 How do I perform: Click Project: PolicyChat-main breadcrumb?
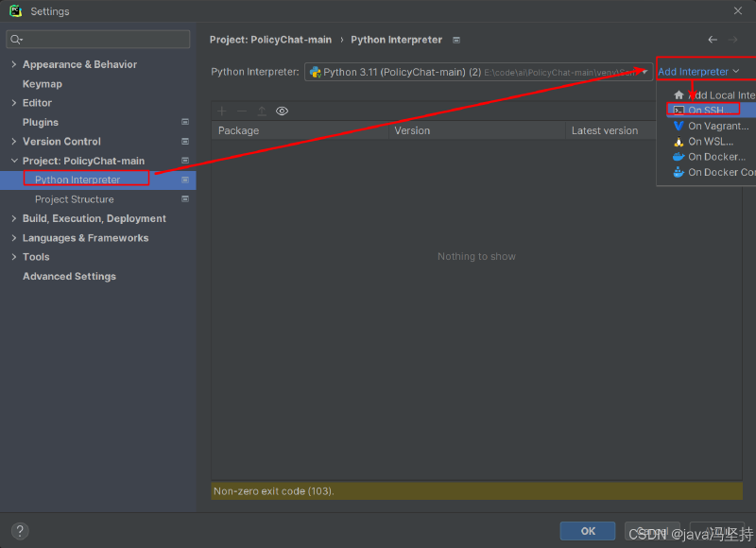tap(270, 40)
